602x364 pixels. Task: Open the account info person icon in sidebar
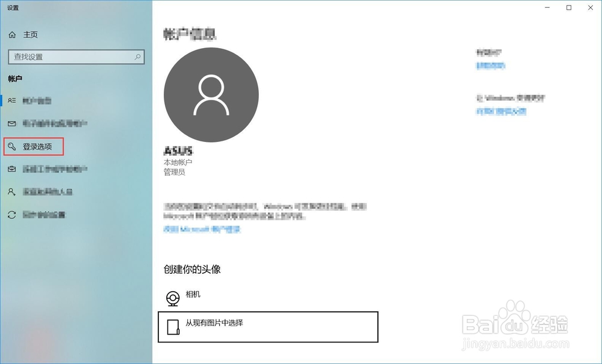tap(13, 100)
